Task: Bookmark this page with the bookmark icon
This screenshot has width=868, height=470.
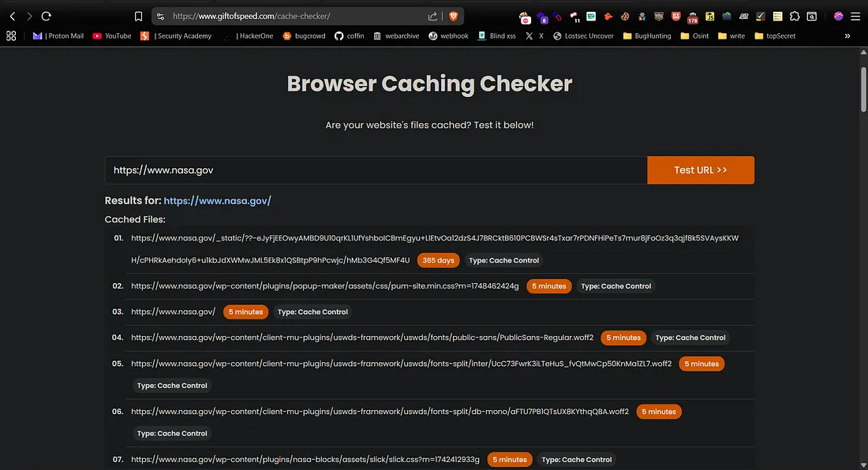Action: tap(138, 17)
